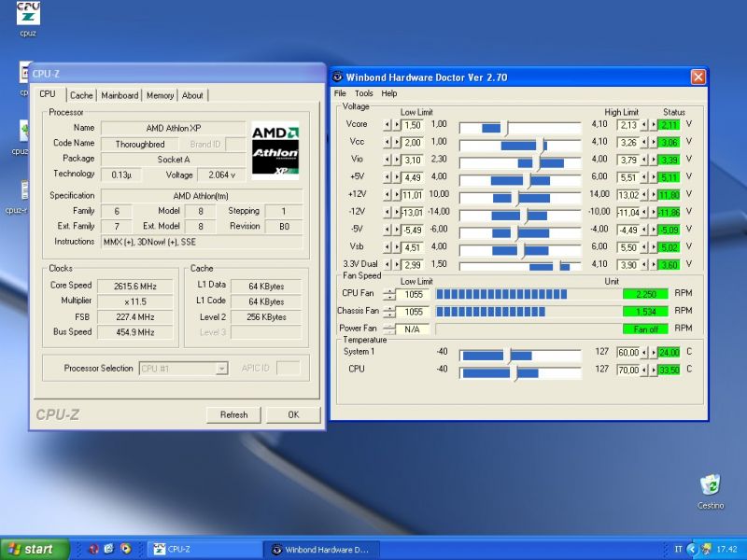Click the system tray notification icon beside the clock
Screen dimensions: 747x560
click(x=706, y=549)
